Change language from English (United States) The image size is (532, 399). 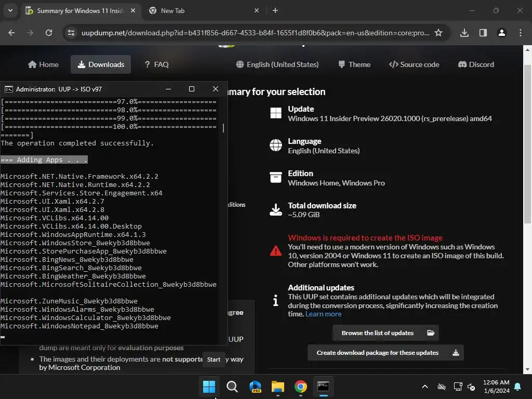pos(277,64)
